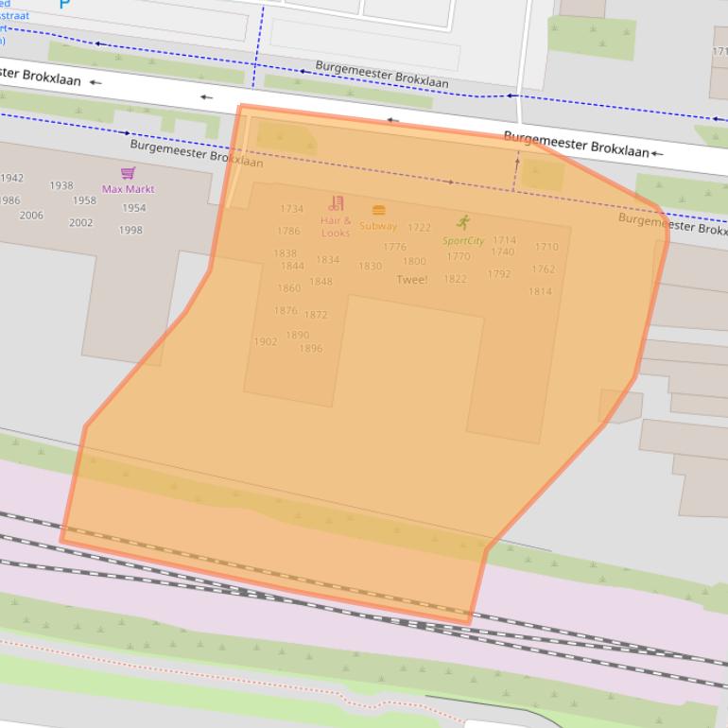Click the SportCity green text label
This screenshot has height=728, width=728.
(x=463, y=241)
